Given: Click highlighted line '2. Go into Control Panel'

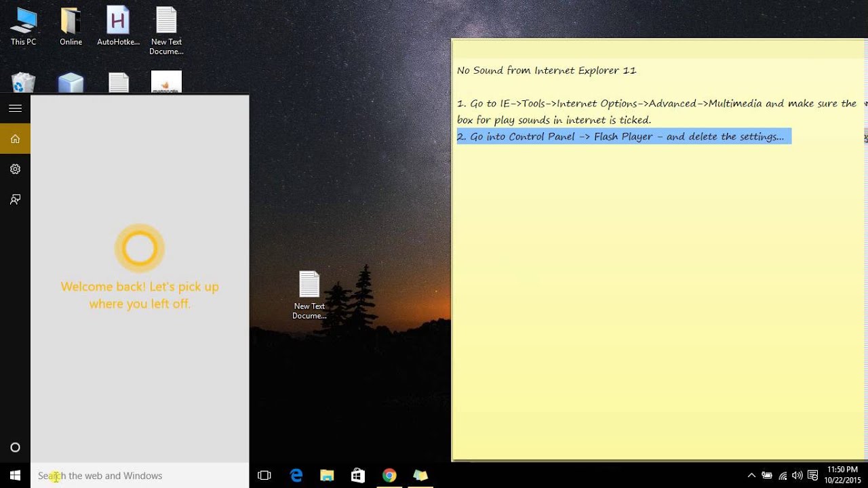Looking at the screenshot, I should tap(624, 136).
